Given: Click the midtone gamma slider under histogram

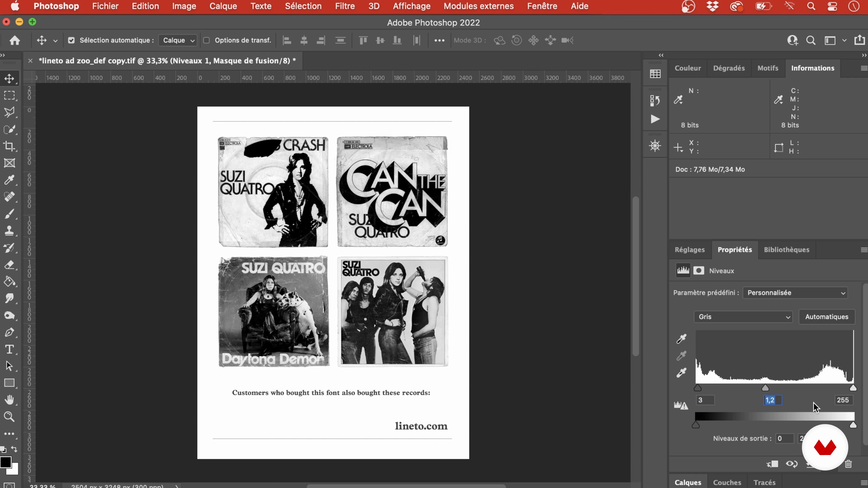Looking at the screenshot, I should point(765,388).
